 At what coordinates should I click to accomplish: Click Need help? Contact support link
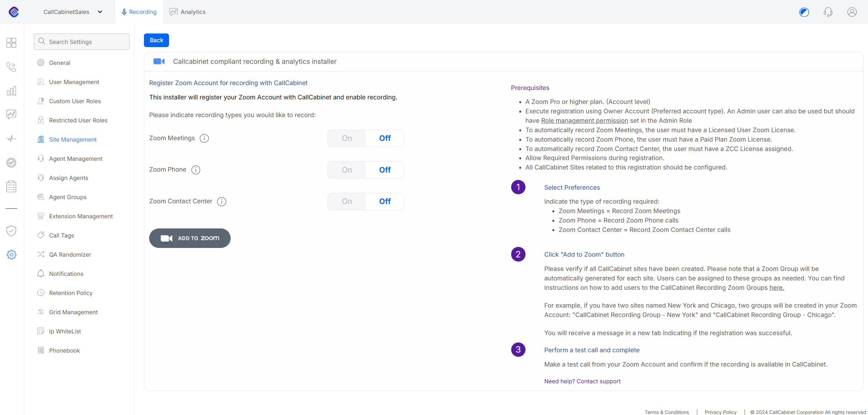point(582,381)
